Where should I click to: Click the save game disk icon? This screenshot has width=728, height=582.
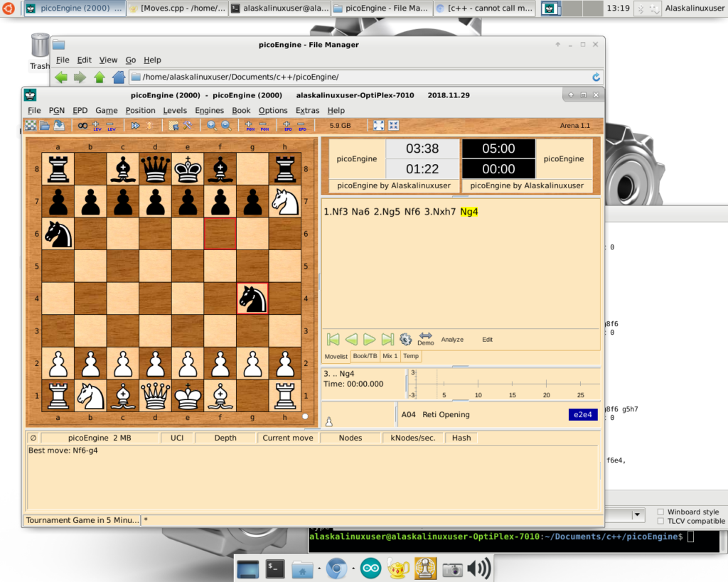tap(60, 126)
